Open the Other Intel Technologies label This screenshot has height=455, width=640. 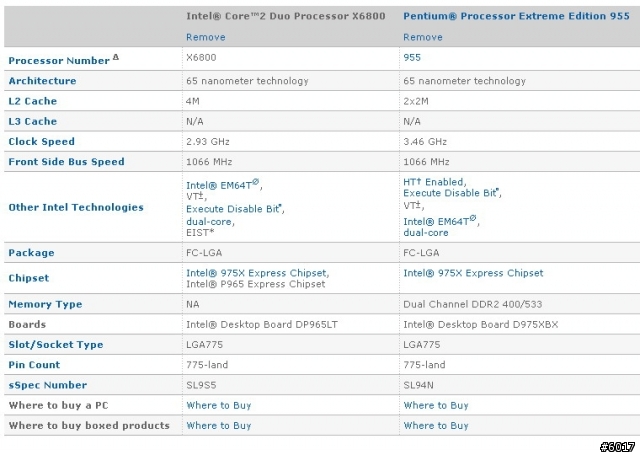(x=76, y=207)
